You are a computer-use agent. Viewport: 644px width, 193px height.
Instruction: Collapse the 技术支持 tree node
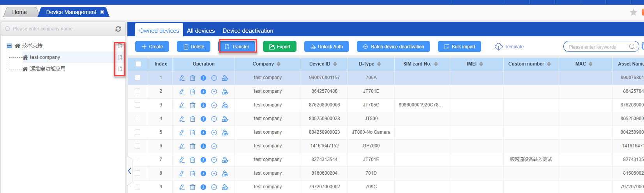(x=9, y=46)
